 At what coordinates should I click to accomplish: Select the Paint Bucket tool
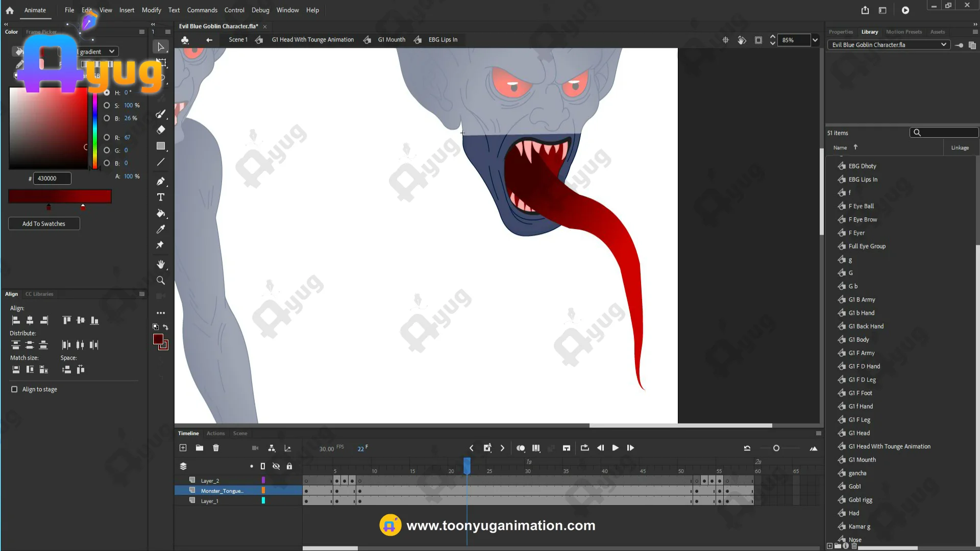[160, 213]
